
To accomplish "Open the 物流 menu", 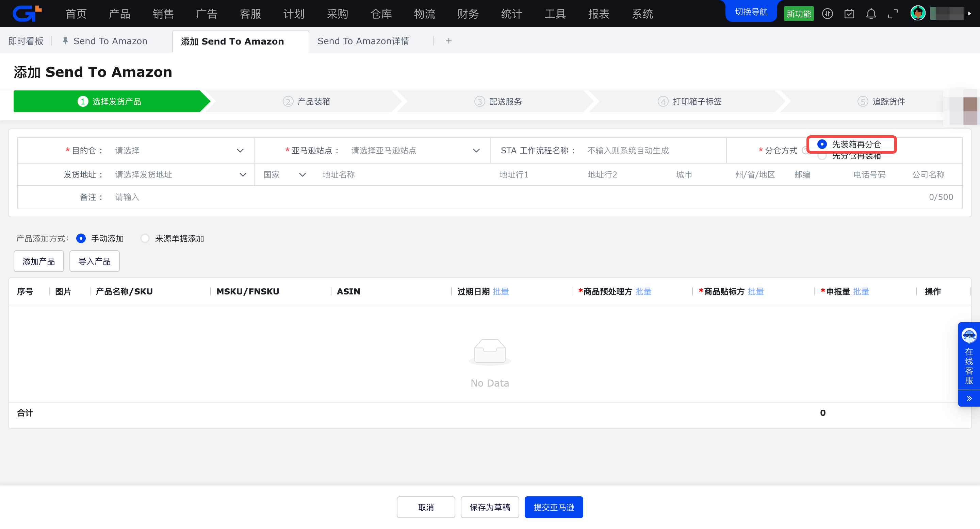I will pyautogui.click(x=425, y=14).
